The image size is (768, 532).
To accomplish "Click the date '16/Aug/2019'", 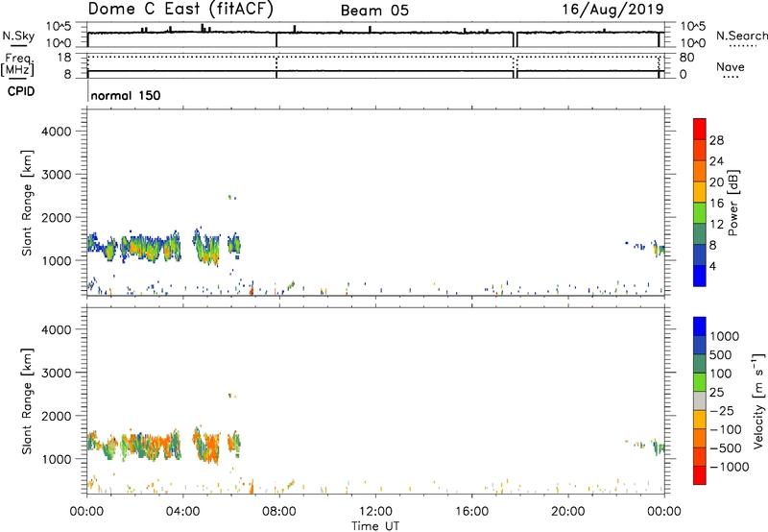I will pyautogui.click(x=612, y=10).
